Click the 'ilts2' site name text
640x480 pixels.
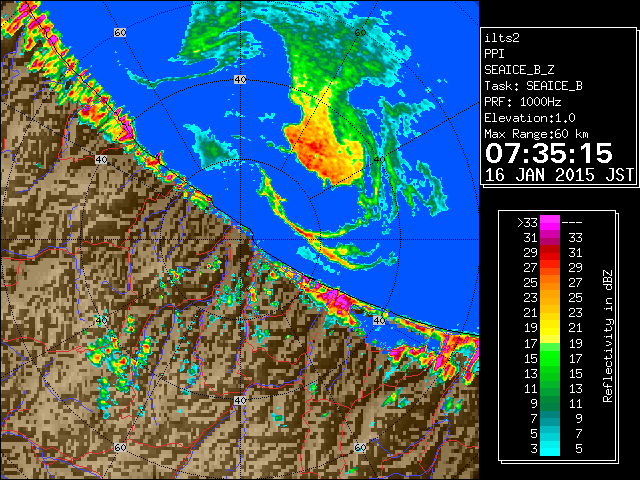tap(502, 38)
